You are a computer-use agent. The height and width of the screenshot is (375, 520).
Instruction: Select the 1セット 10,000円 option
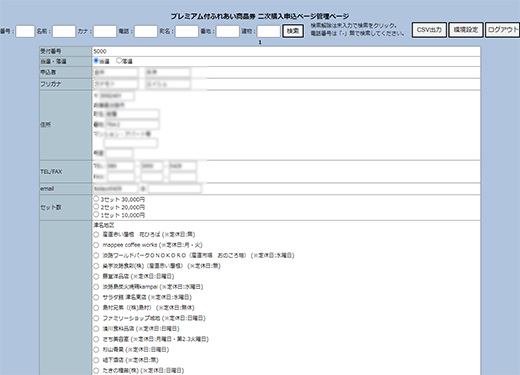point(96,214)
